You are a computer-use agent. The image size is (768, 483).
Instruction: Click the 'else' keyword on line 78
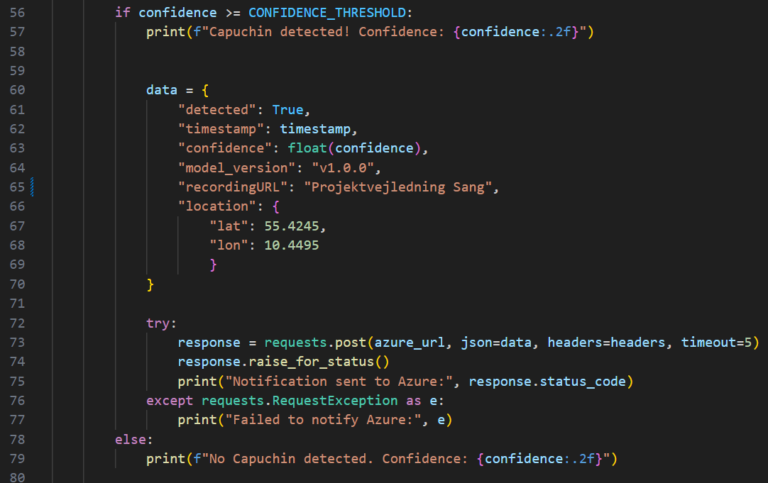(x=130, y=440)
